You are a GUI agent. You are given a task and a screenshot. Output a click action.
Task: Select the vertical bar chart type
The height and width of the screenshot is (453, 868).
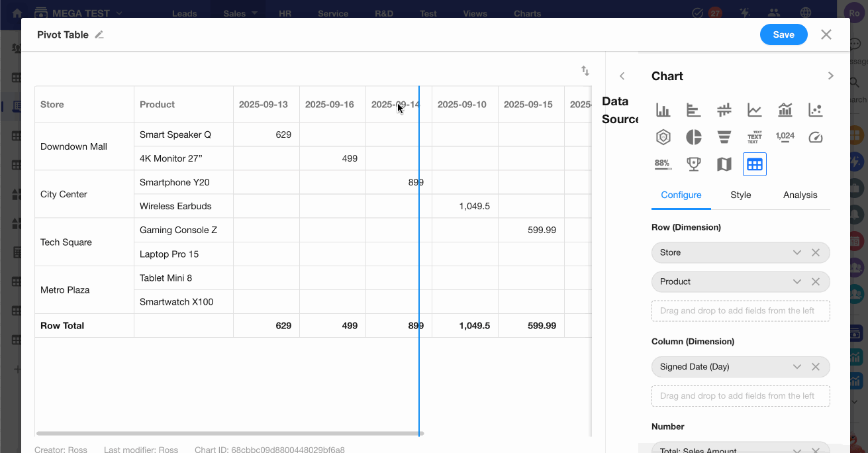tap(663, 110)
